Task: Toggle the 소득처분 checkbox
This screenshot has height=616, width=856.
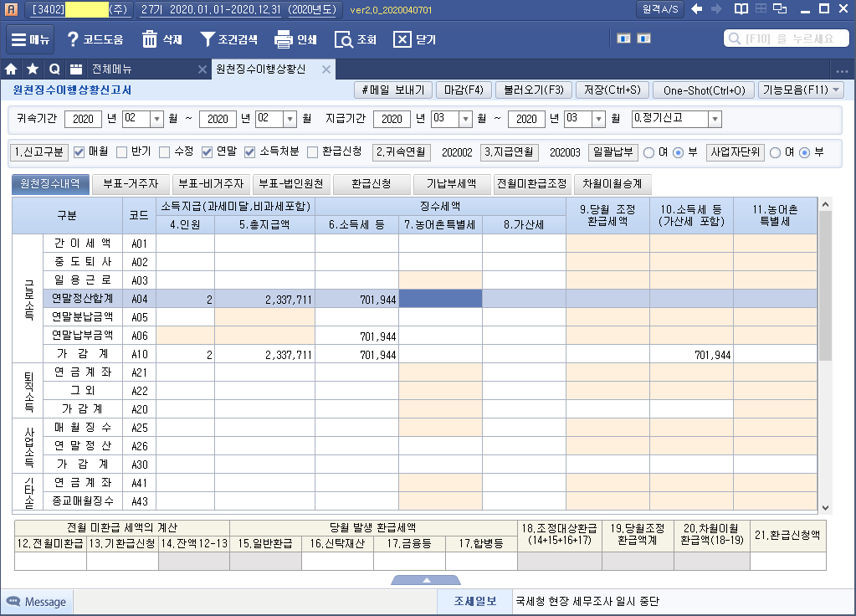Action: pyautogui.click(x=249, y=152)
